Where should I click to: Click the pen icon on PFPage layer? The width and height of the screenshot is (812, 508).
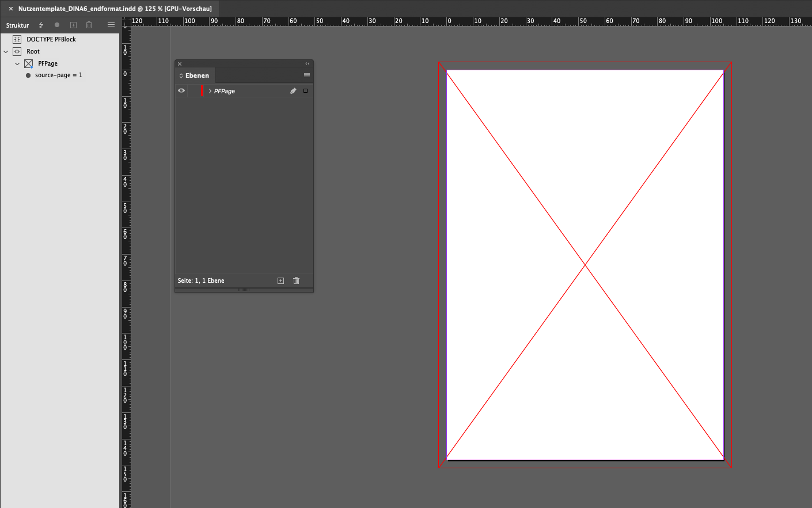click(293, 91)
